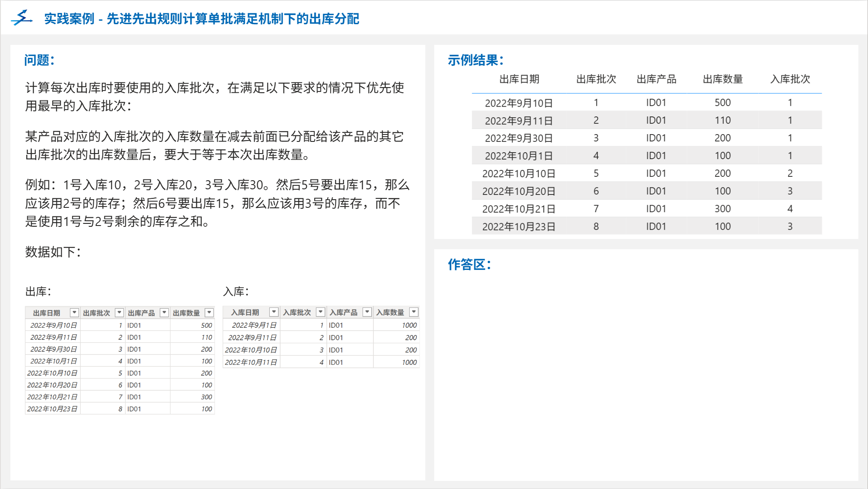This screenshot has width=868, height=489.
Task: Sort result table by 出库数量 header
Action: [723, 79]
